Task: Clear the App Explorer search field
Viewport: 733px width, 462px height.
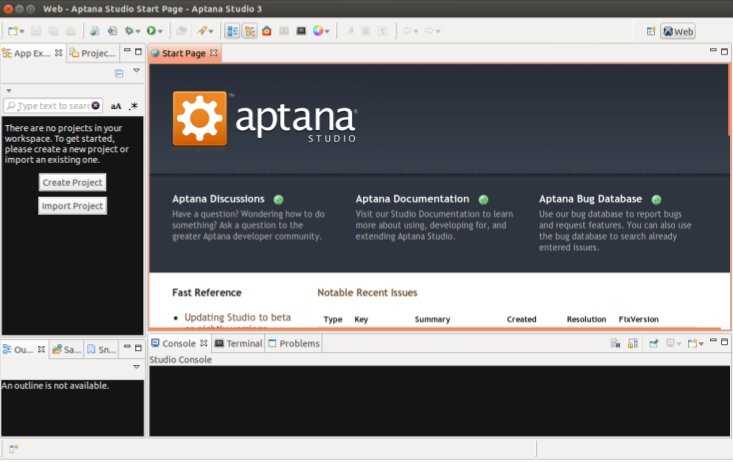Action: click(96, 106)
